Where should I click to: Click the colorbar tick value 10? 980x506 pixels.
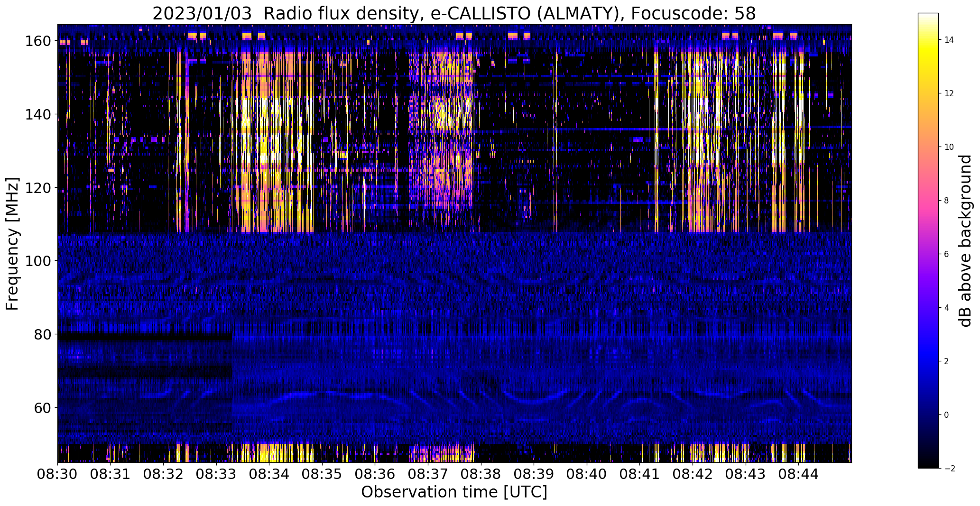pos(949,147)
